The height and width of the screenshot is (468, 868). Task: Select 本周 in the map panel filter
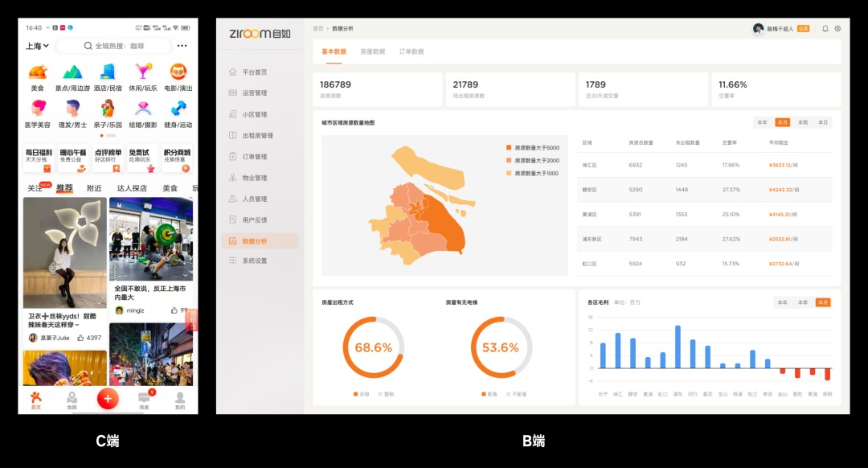[x=803, y=122]
